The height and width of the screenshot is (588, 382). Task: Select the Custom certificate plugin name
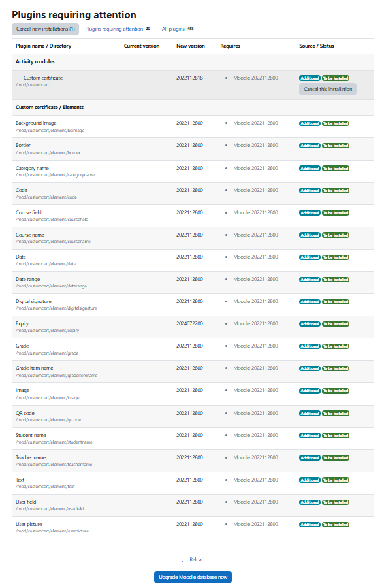coord(43,78)
